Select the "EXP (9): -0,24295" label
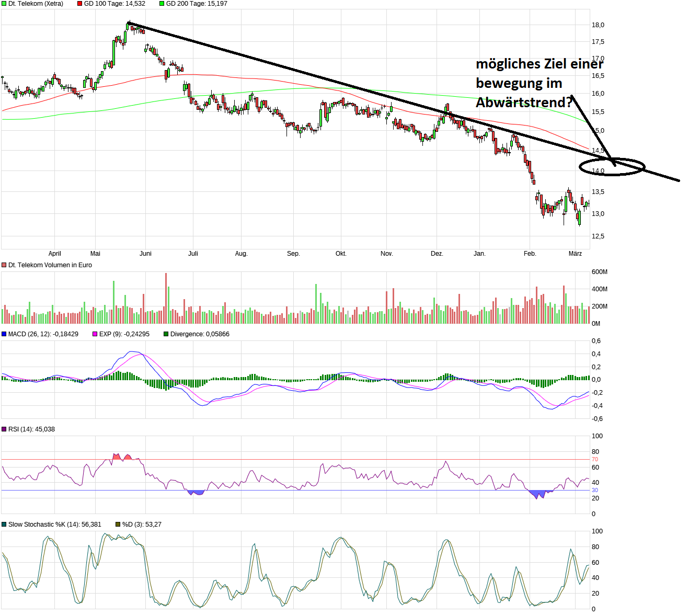 124,334
